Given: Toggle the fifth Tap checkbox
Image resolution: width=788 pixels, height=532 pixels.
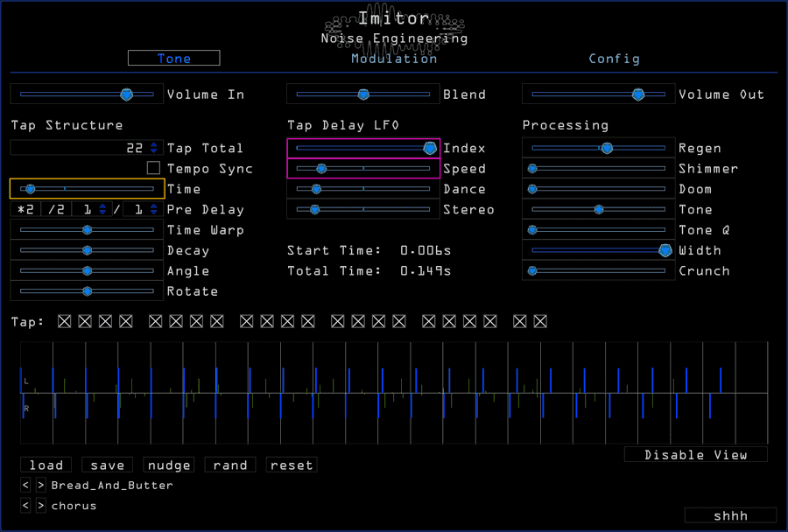Looking at the screenshot, I should (x=156, y=321).
